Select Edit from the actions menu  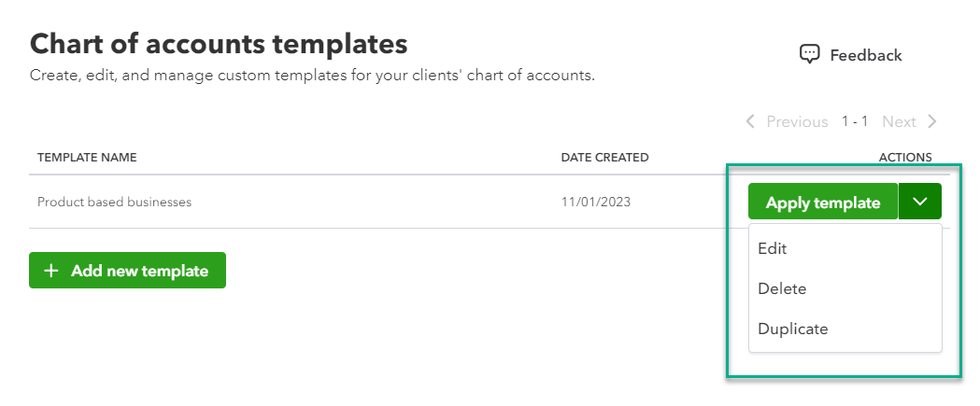(x=773, y=249)
